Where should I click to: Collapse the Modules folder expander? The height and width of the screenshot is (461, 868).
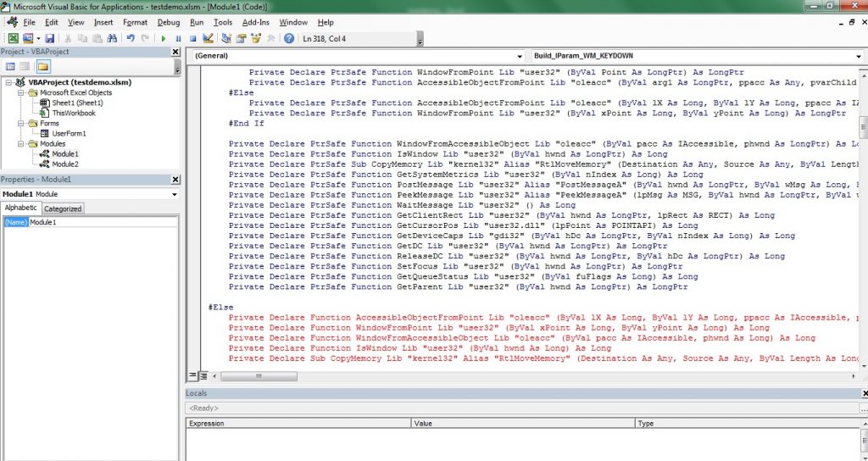20,144
